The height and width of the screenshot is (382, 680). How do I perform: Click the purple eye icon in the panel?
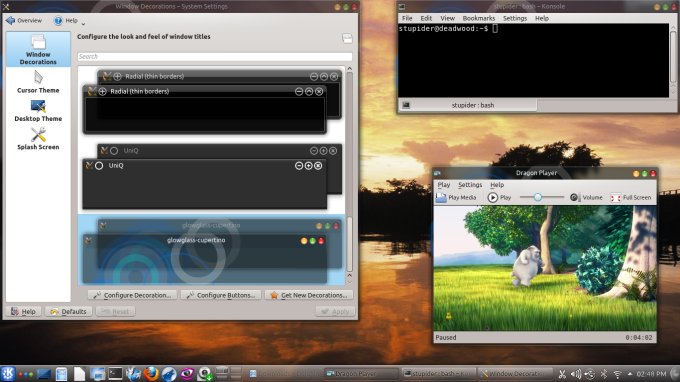point(187,374)
